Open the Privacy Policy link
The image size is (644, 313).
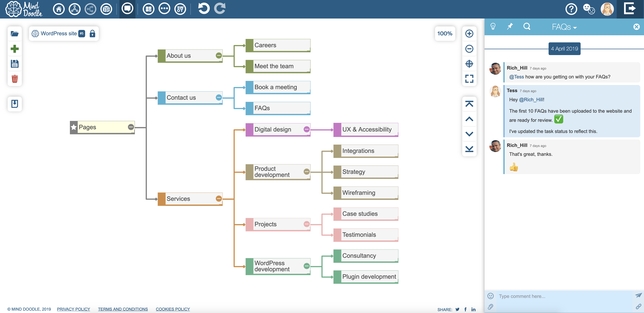(74, 309)
